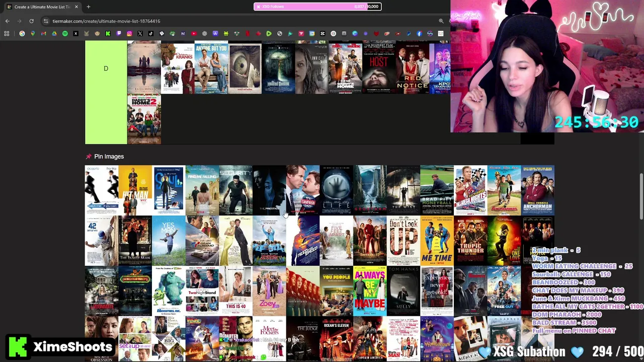Select the Hit Man poster

coord(135,190)
